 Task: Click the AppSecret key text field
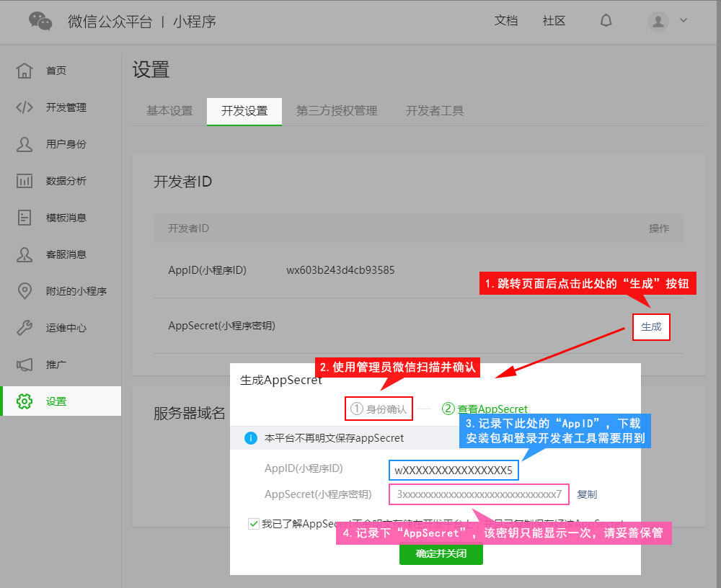479,494
